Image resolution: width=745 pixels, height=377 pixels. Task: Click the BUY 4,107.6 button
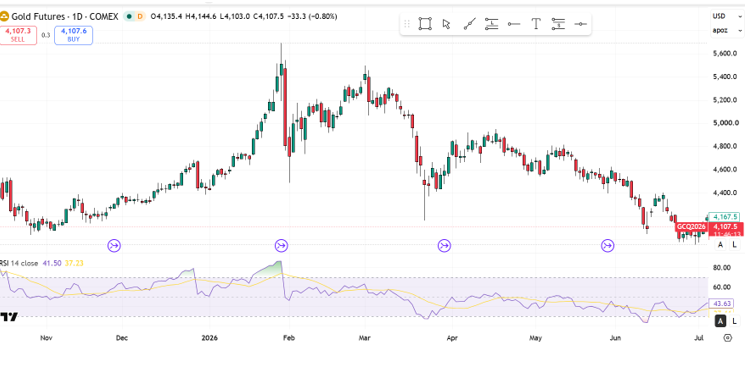click(x=73, y=35)
